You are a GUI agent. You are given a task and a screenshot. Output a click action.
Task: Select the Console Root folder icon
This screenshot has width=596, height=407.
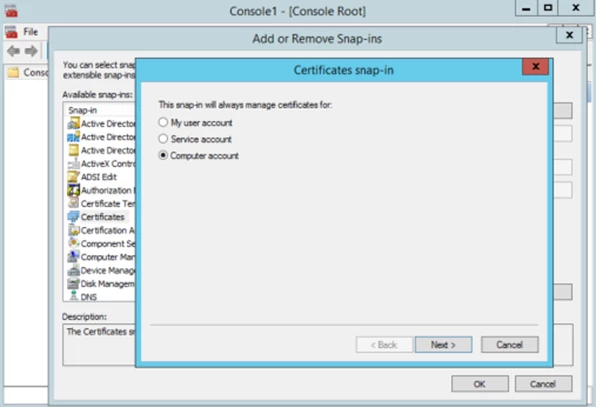(13, 72)
